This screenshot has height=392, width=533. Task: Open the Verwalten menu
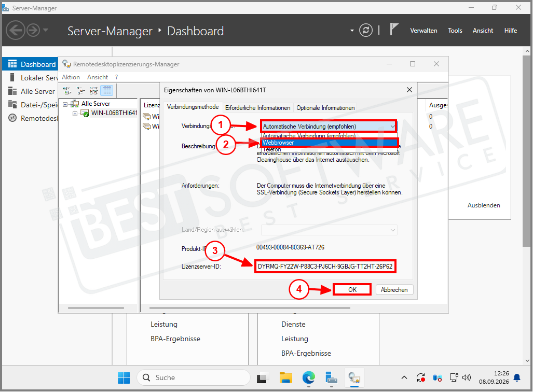(x=423, y=31)
